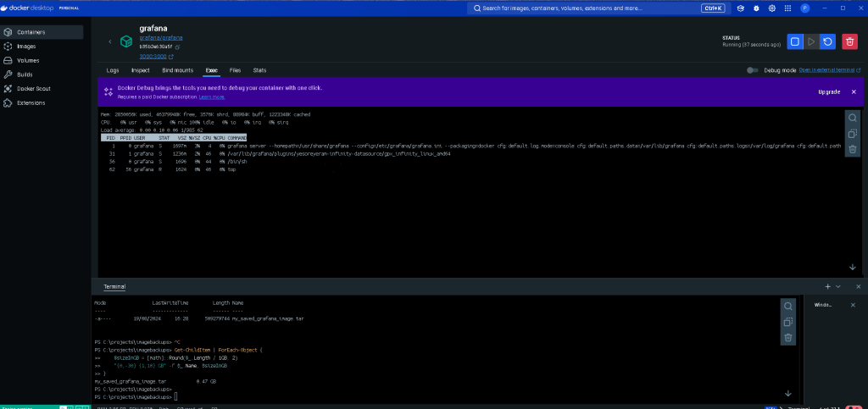The image size is (868, 409).
Task: Select the Exec tab
Action: pyautogui.click(x=211, y=70)
